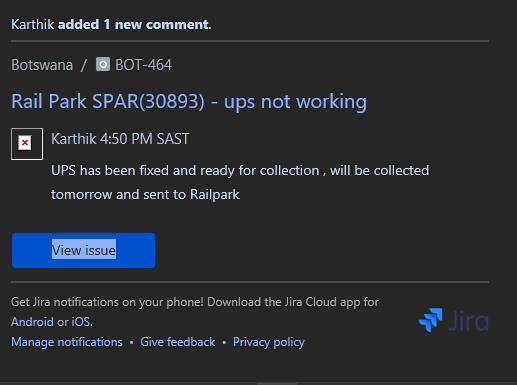Open Manage notifications link

coord(67,342)
